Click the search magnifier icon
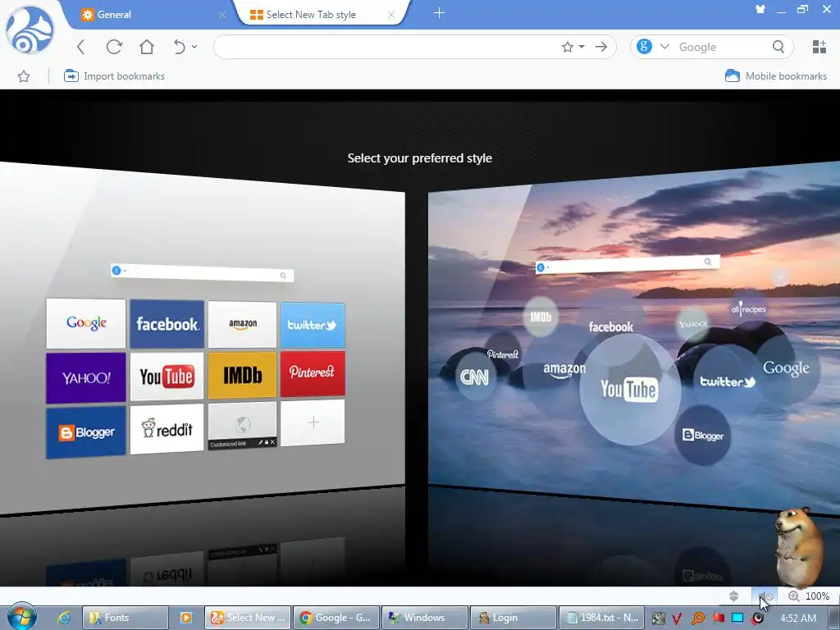 pos(778,47)
